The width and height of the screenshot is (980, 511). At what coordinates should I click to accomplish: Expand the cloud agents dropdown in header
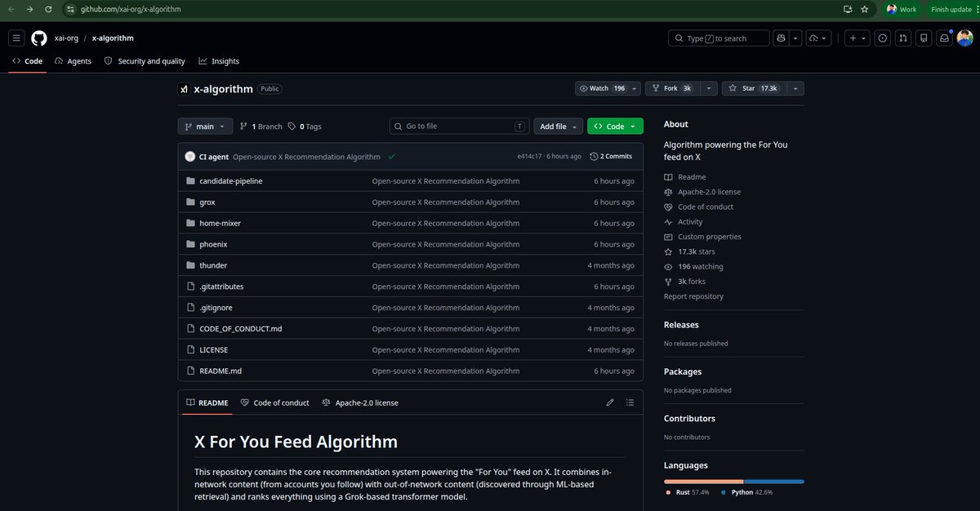(818, 38)
